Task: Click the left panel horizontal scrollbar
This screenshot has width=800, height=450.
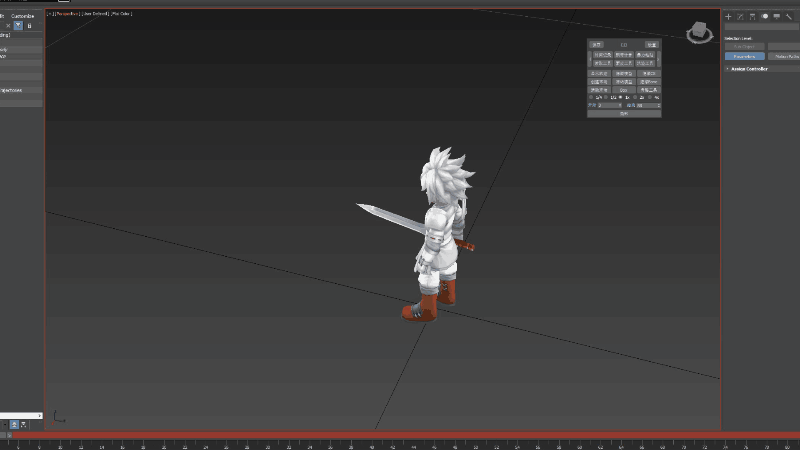Action: (x=21, y=415)
